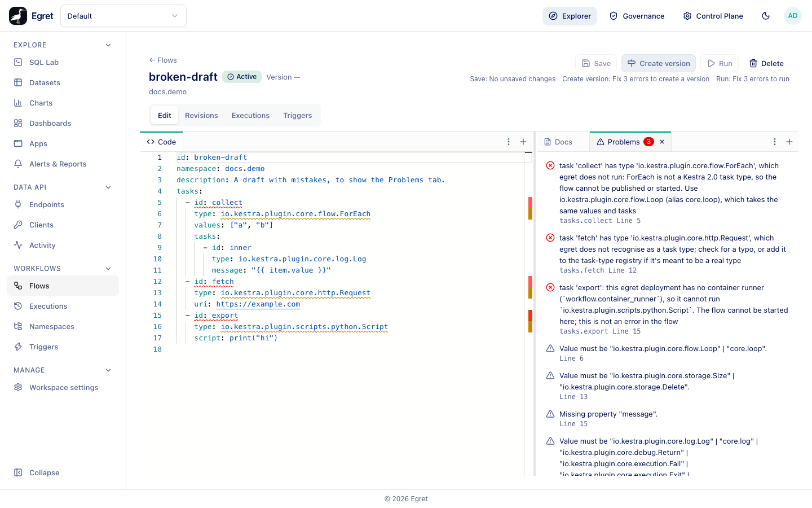Image resolution: width=812 pixels, height=508 pixels.
Task: Go back to Flows list
Action: click(163, 60)
